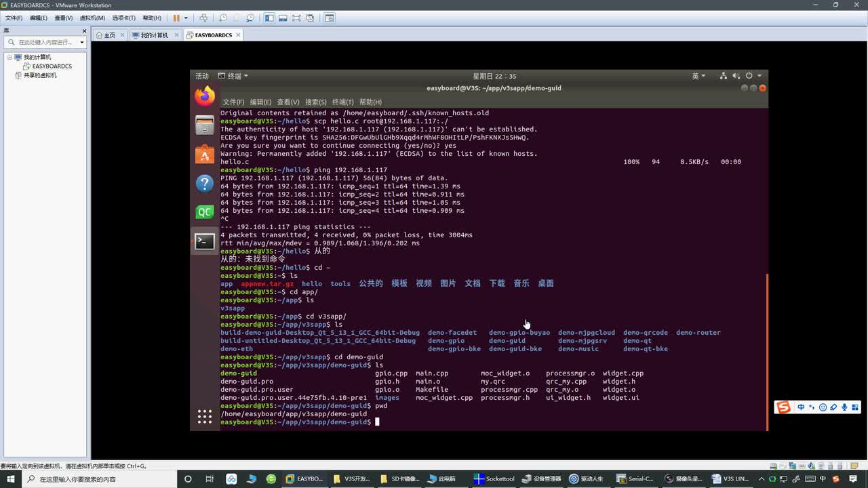This screenshot has width=868, height=488.
Task: Open the Windows Start menu
Action: (9, 479)
